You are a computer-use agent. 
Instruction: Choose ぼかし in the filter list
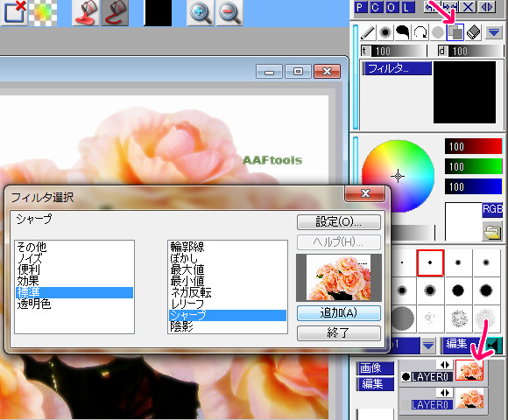coord(228,258)
